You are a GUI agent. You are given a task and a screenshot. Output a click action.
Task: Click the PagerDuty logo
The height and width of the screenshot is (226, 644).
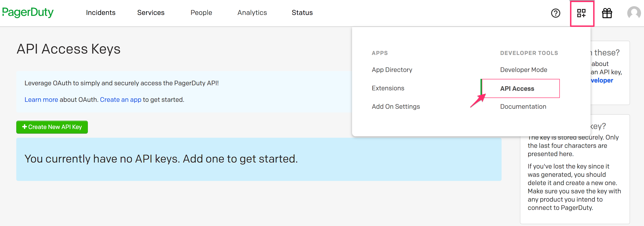(x=28, y=12)
